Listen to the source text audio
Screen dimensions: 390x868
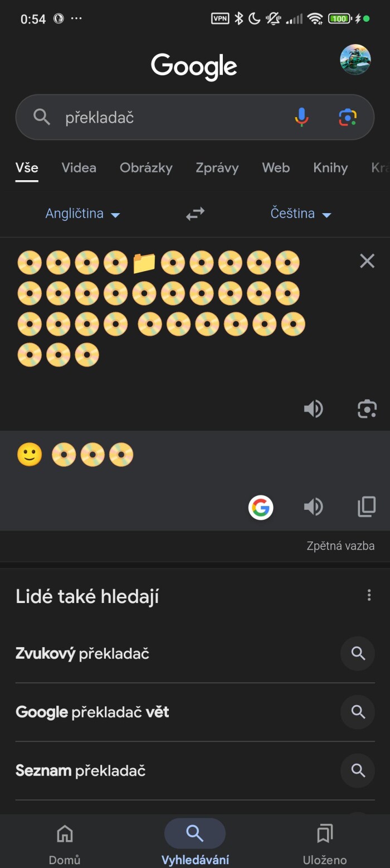click(x=313, y=409)
